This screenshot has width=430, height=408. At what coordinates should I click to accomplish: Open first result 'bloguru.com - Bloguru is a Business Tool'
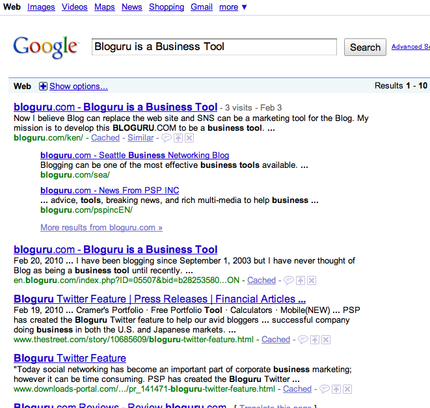coord(115,107)
